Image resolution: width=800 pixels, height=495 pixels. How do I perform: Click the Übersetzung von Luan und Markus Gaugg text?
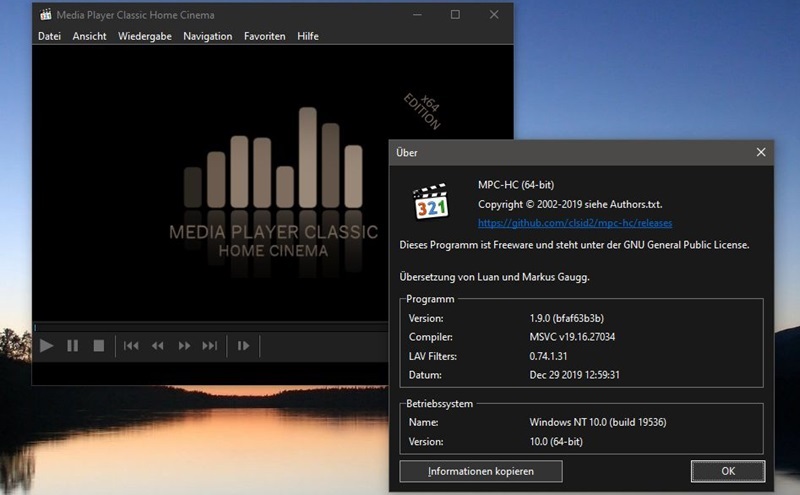(494, 277)
